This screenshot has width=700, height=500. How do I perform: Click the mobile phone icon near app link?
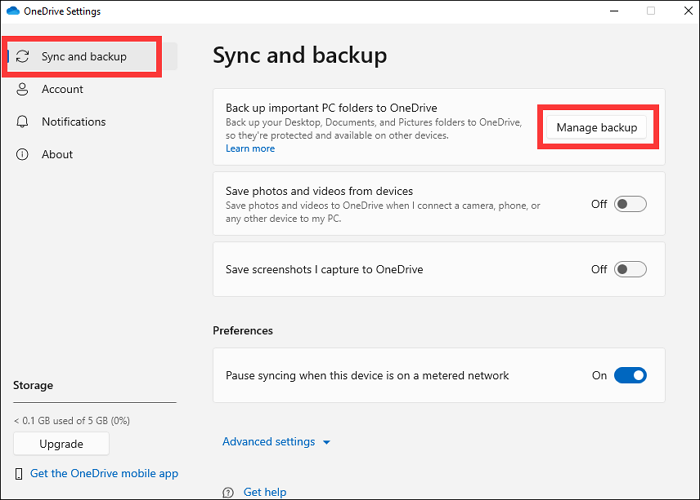tap(19, 474)
